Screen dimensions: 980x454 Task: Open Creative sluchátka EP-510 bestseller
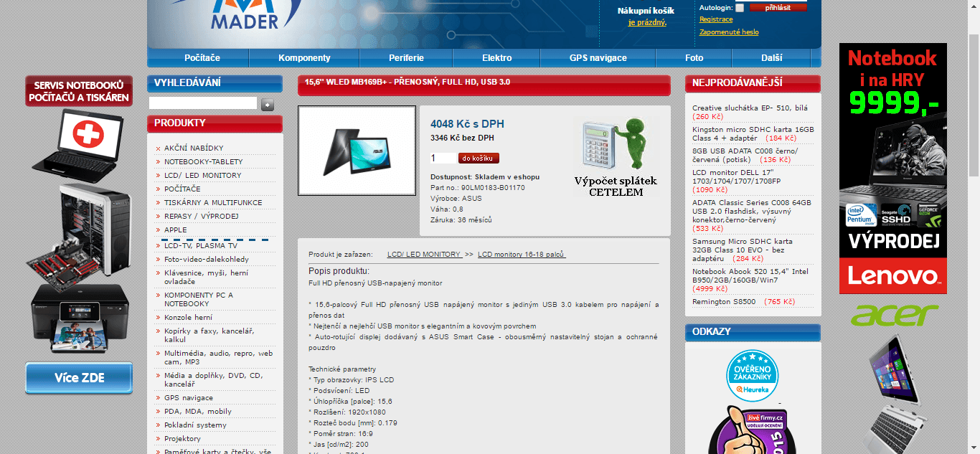click(x=750, y=108)
